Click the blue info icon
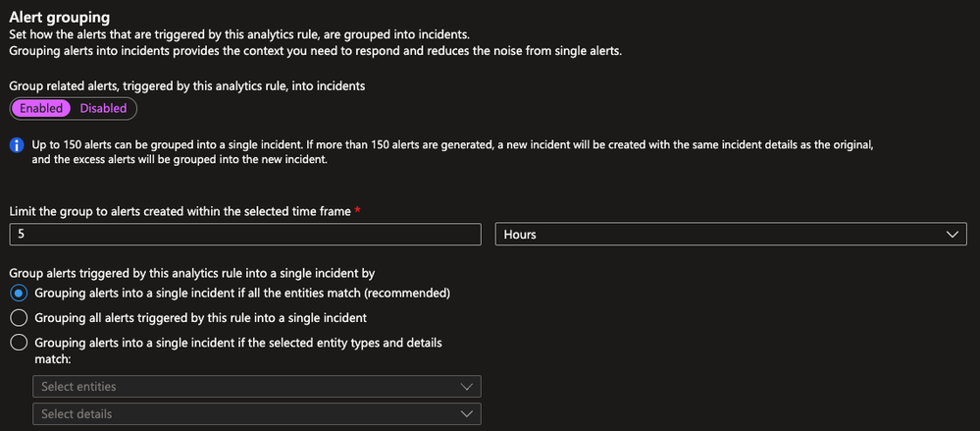The image size is (980, 431). point(17,145)
